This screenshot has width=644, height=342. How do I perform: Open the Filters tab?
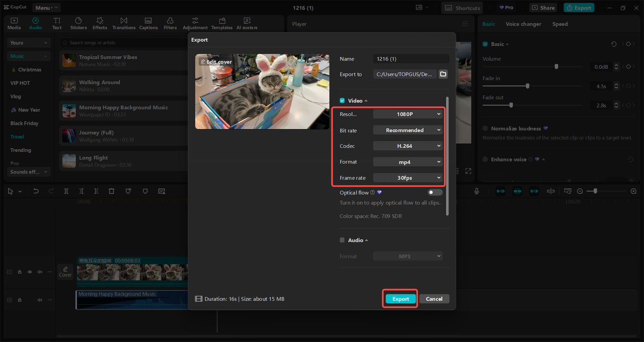click(170, 23)
